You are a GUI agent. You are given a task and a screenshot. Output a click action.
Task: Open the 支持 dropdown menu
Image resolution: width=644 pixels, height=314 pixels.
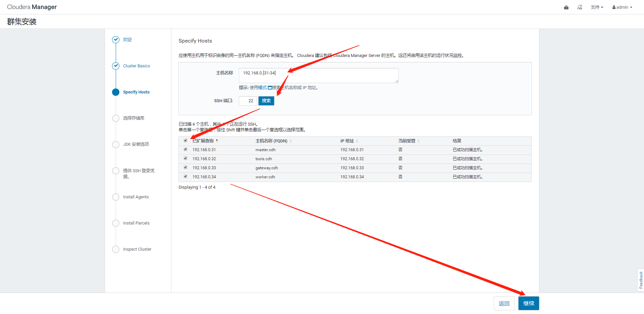(x=597, y=7)
